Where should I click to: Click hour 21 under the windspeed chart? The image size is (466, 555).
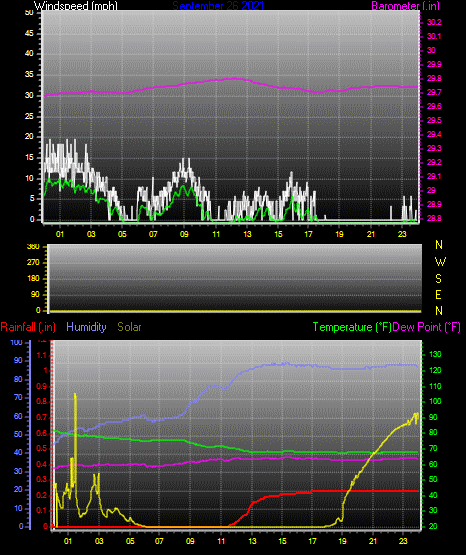click(371, 234)
